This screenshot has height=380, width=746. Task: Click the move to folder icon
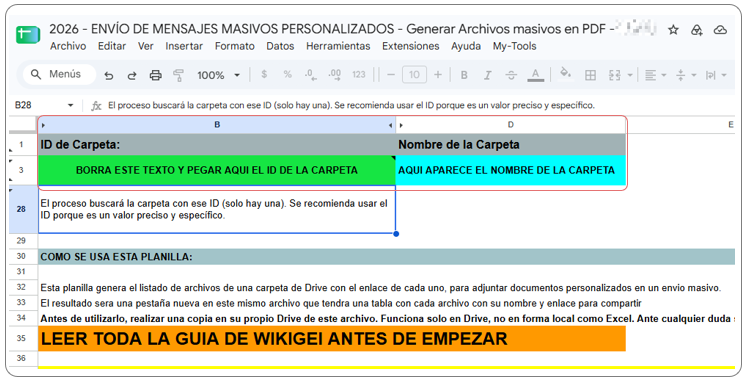pyautogui.click(x=697, y=30)
